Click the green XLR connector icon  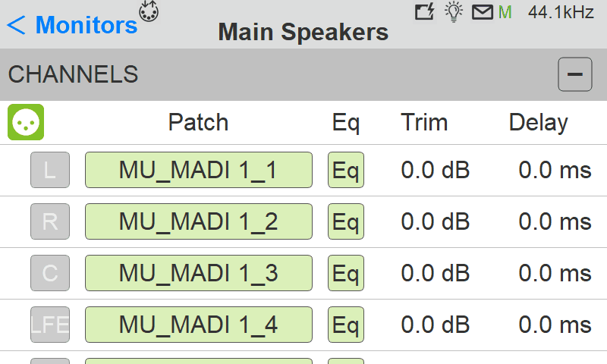tap(26, 122)
